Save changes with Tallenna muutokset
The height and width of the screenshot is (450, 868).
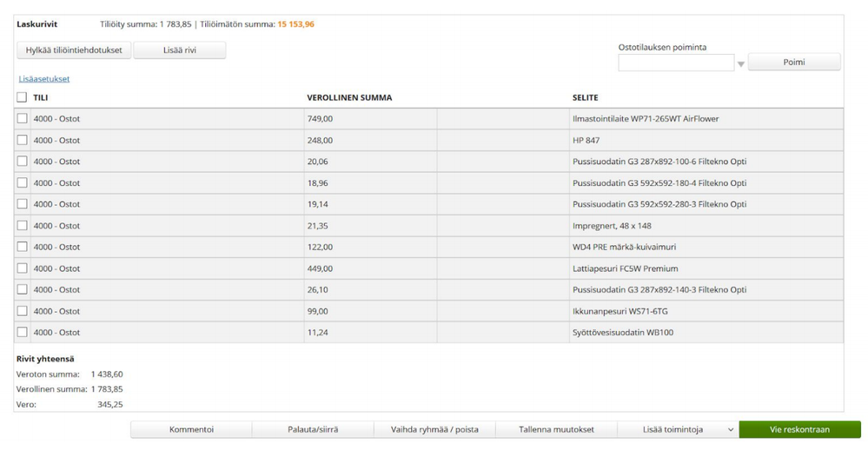point(556,429)
